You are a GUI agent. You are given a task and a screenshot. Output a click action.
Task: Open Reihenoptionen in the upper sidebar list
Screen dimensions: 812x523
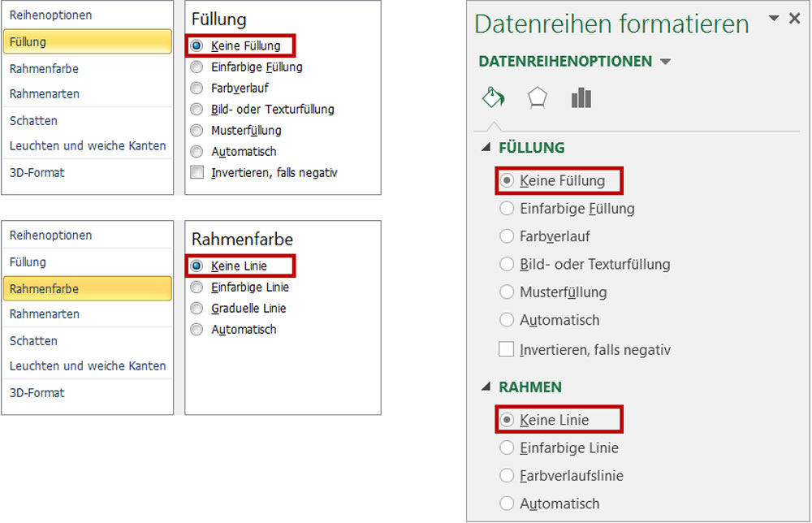coord(50,15)
